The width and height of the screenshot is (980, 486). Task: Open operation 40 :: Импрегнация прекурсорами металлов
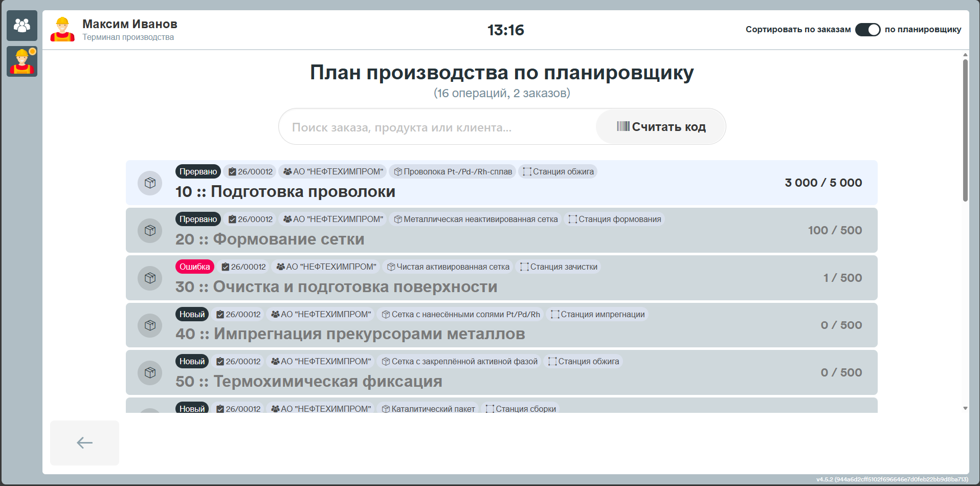[502, 325]
